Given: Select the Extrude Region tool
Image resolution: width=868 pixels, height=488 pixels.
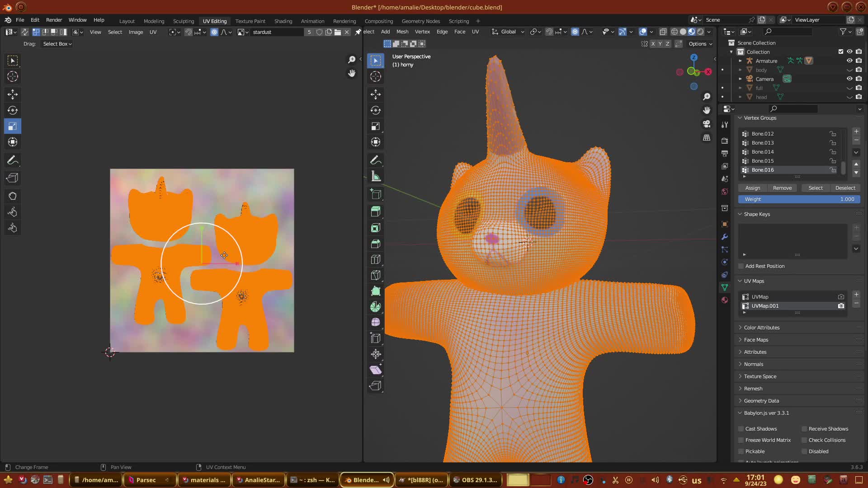Looking at the screenshot, I should [376, 211].
